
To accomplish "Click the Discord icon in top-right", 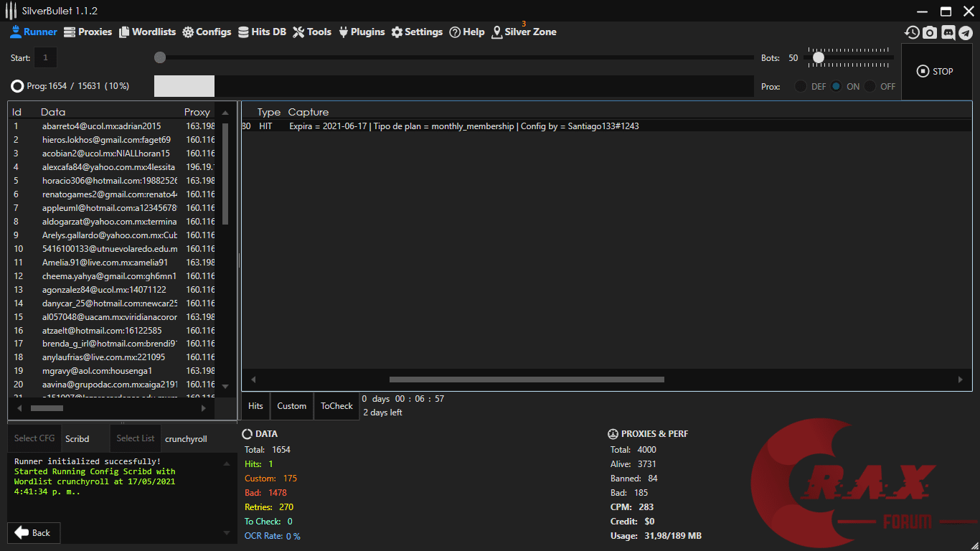I will coord(948,32).
